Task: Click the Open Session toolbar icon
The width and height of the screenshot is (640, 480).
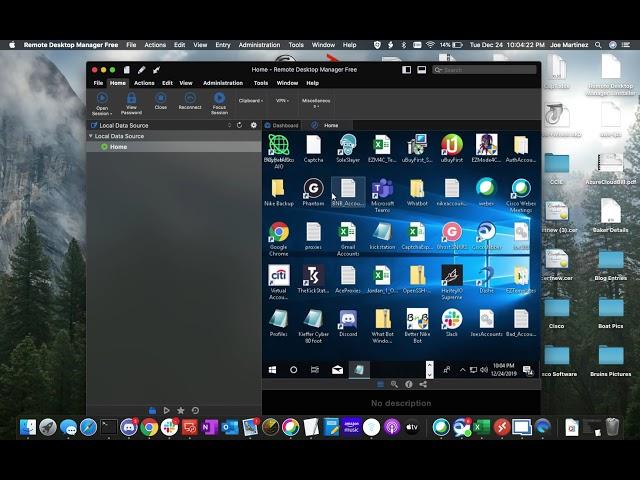Action: [102, 98]
